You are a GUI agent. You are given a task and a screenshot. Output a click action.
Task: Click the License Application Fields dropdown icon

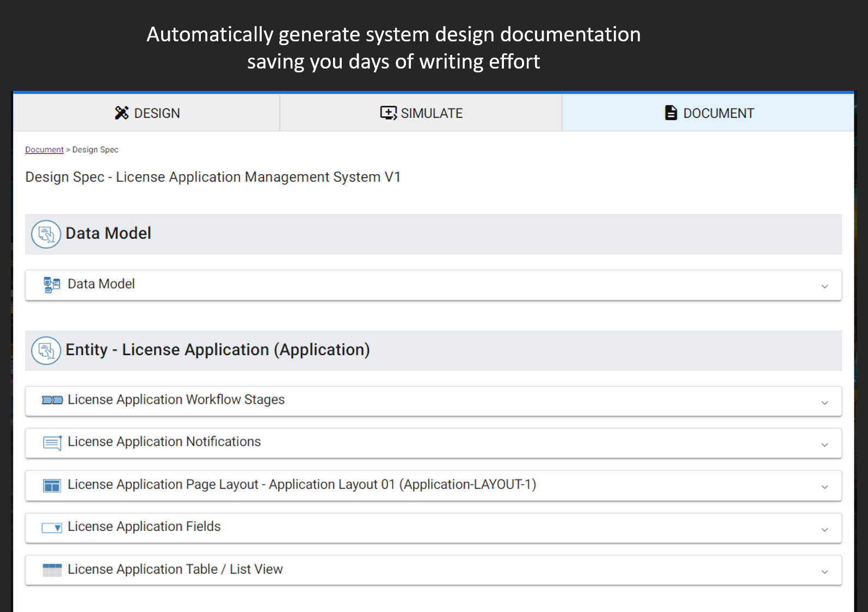[x=52, y=528]
